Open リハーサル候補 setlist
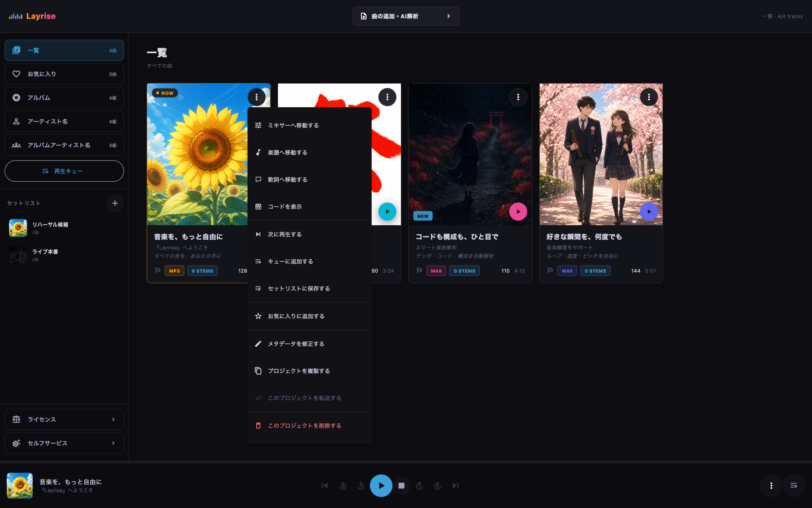The height and width of the screenshot is (508, 812). coord(64,228)
